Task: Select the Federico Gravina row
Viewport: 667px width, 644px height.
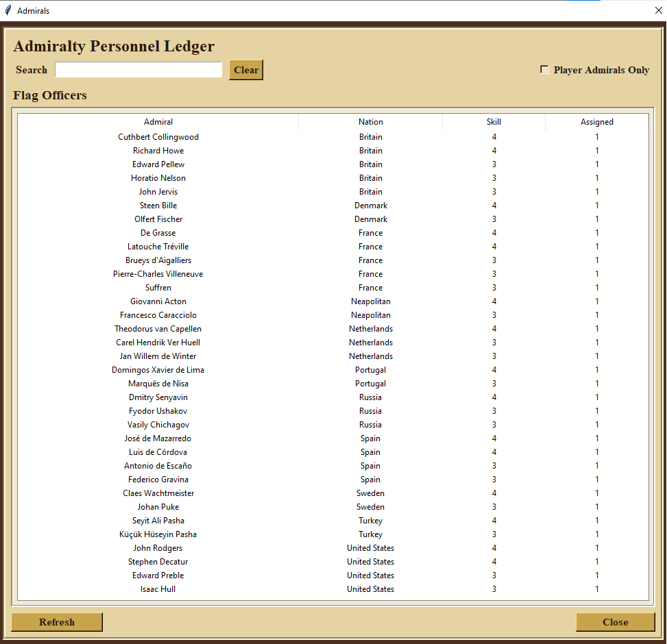Action: click(333, 480)
